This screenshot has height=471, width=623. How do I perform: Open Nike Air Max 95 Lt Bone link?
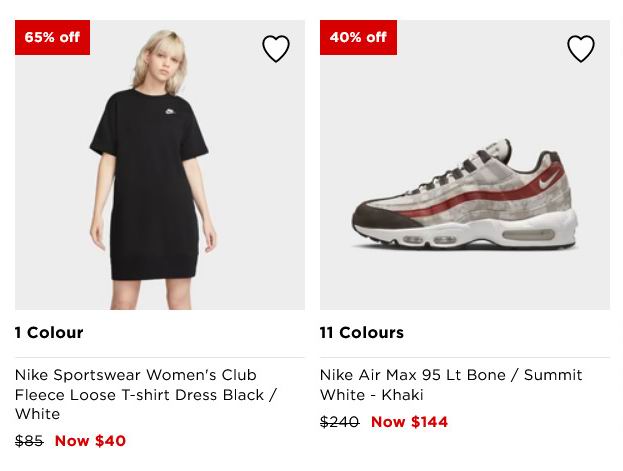click(451, 384)
